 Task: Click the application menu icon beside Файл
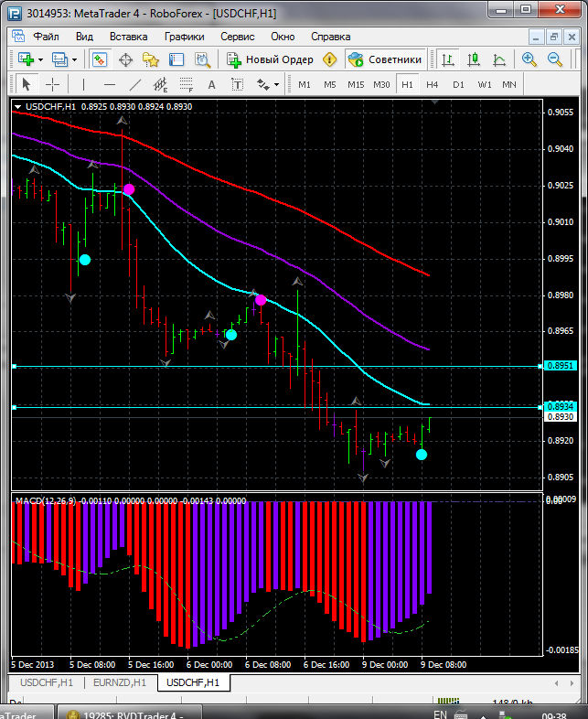pyautogui.click(x=18, y=37)
